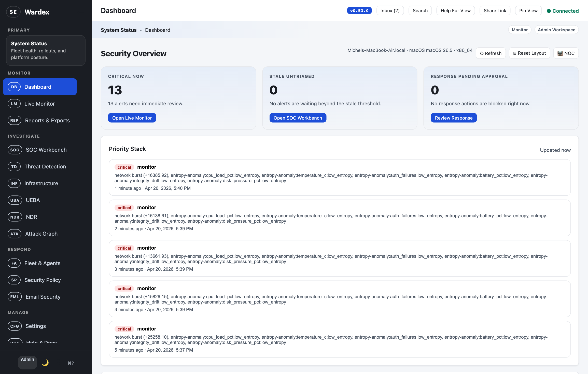Select NDR in the Investigate section
The image size is (588, 374).
31,217
